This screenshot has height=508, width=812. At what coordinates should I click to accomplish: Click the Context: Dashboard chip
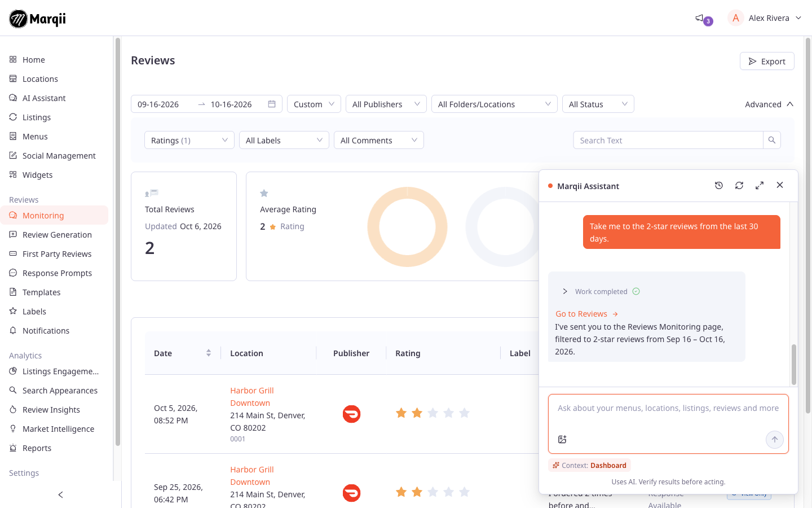click(x=589, y=466)
